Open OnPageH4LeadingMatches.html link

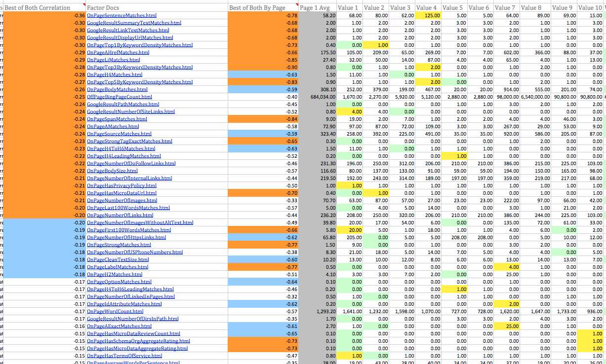pos(124,156)
